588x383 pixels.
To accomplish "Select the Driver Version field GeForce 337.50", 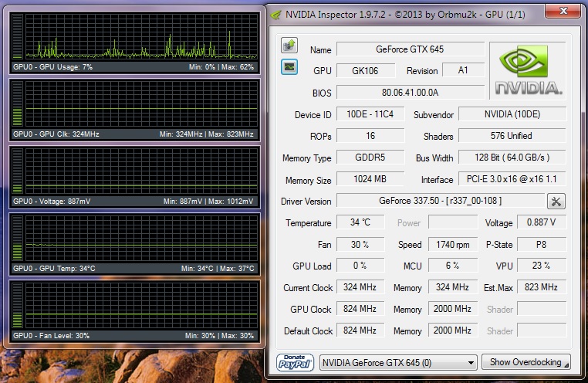I will click(441, 201).
